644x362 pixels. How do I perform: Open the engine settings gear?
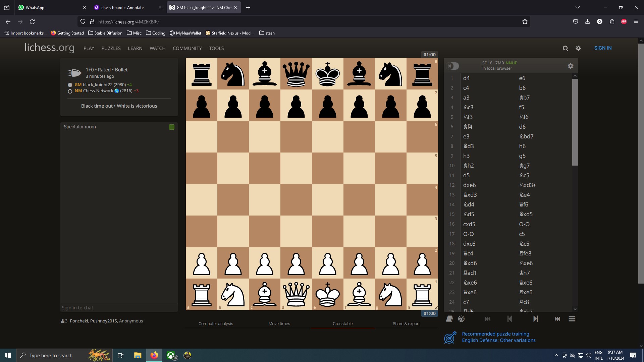[571, 66]
